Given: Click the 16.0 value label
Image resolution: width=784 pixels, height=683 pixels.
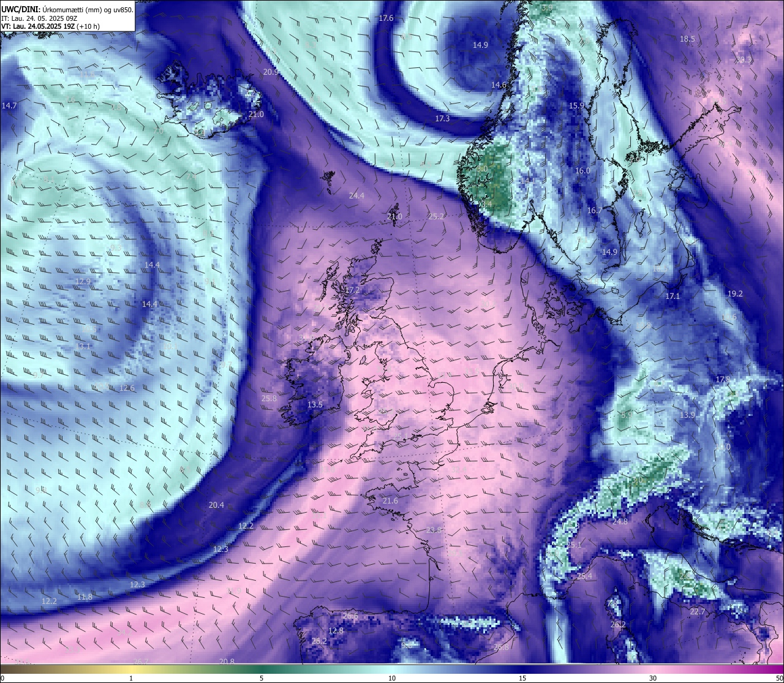Looking at the screenshot, I should point(582,171).
